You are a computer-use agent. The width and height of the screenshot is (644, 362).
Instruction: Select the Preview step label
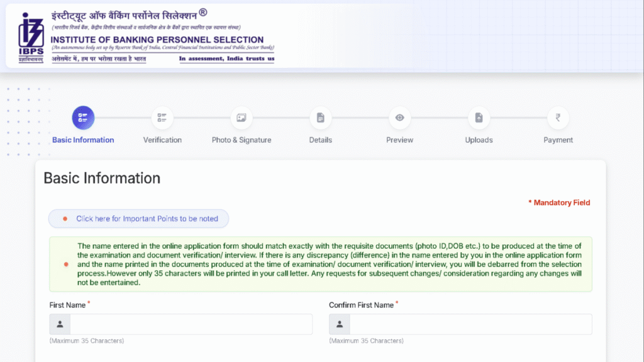(x=399, y=140)
